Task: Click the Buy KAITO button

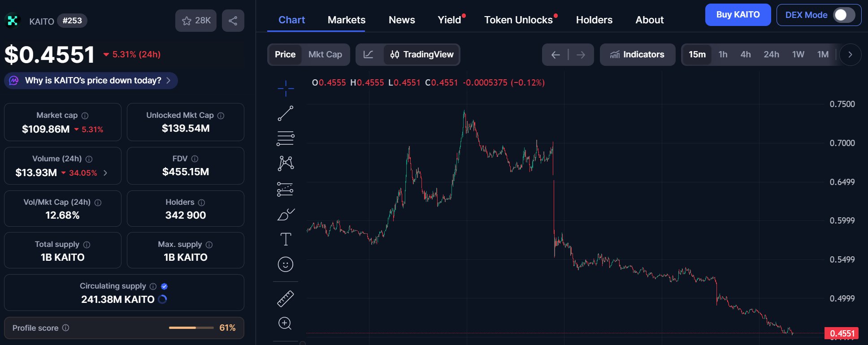Action: click(738, 15)
